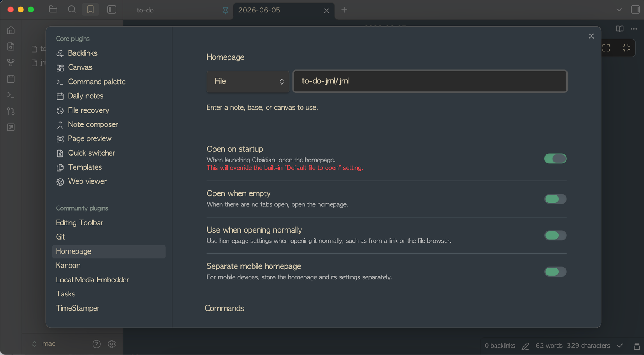Open the settings gear icon
The image size is (644, 355).
click(112, 344)
